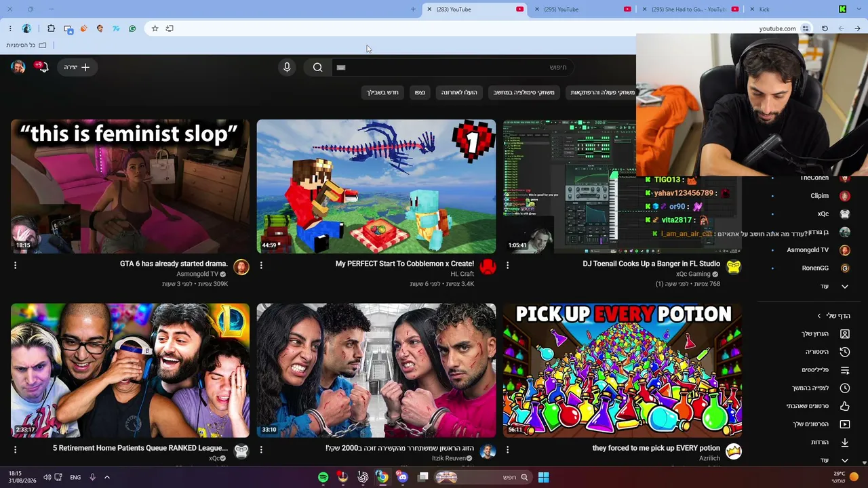Click the Chrome profile avatar
868x488 pixels.
[x=26, y=28]
